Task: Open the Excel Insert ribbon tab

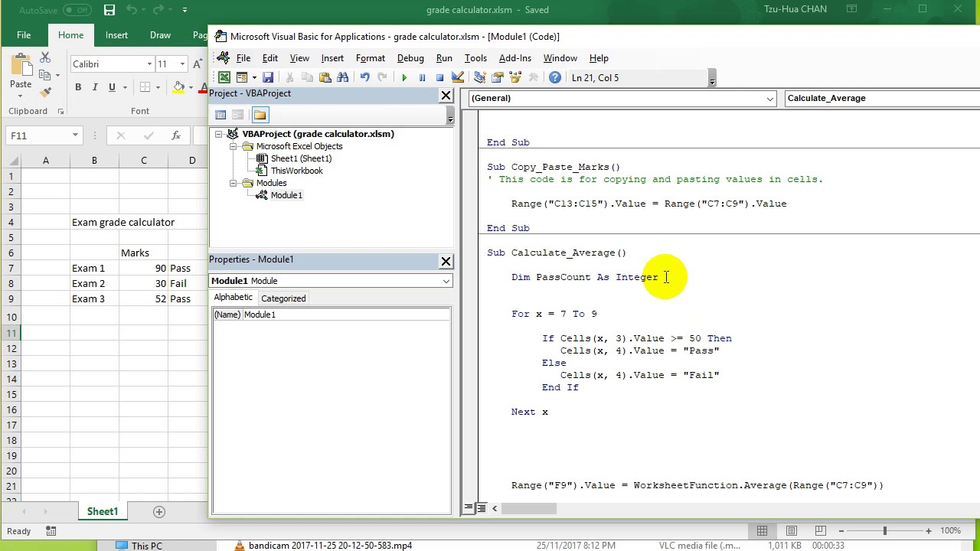Action: click(x=116, y=35)
